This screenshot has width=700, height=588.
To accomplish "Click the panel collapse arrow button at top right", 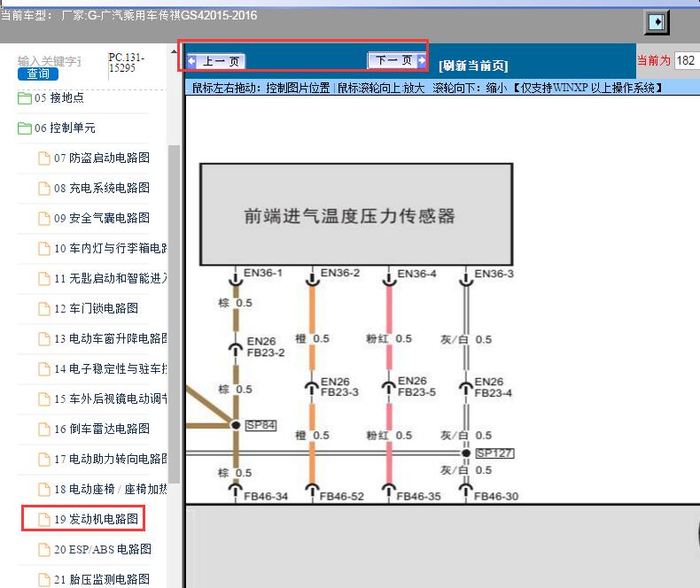I will 657,21.
